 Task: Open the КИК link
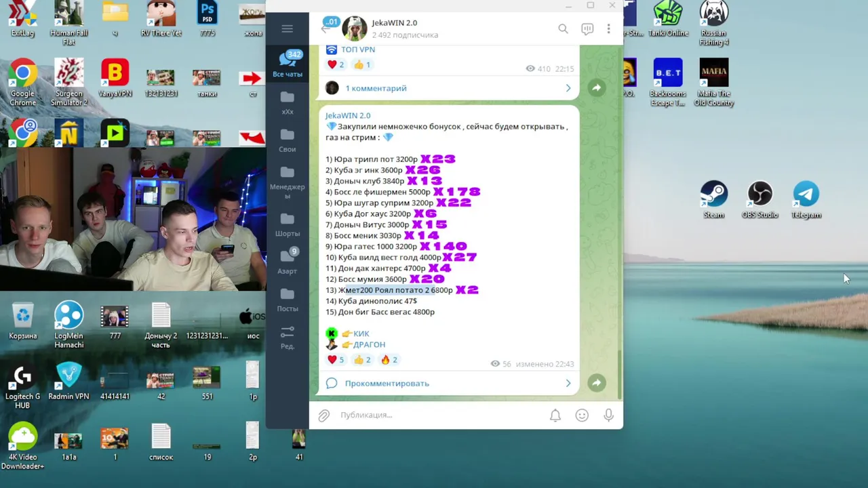click(x=361, y=333)
